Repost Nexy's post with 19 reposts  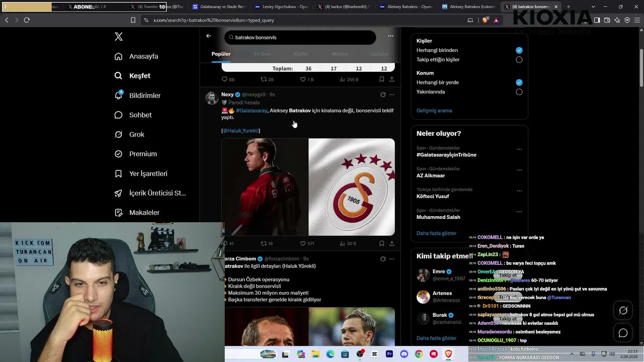click(x=267, y=243)
